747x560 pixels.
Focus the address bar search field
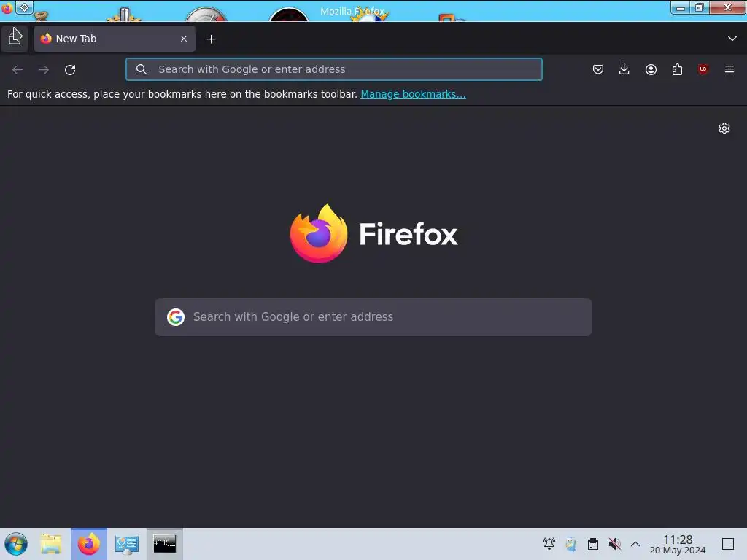(x=334, y=69)
